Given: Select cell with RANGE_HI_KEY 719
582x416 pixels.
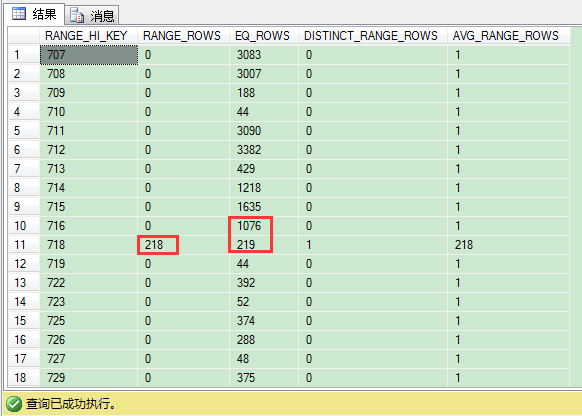Looking at the screenshot, I should (89, 263).
